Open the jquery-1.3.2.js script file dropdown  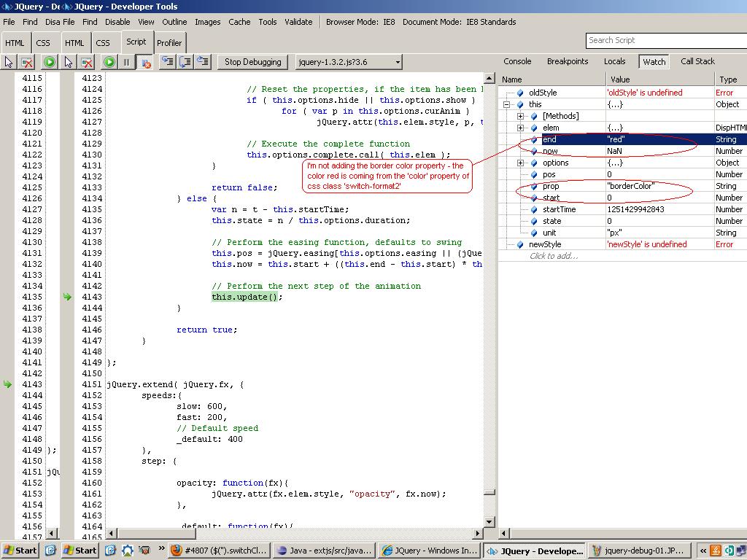(397, 62)
